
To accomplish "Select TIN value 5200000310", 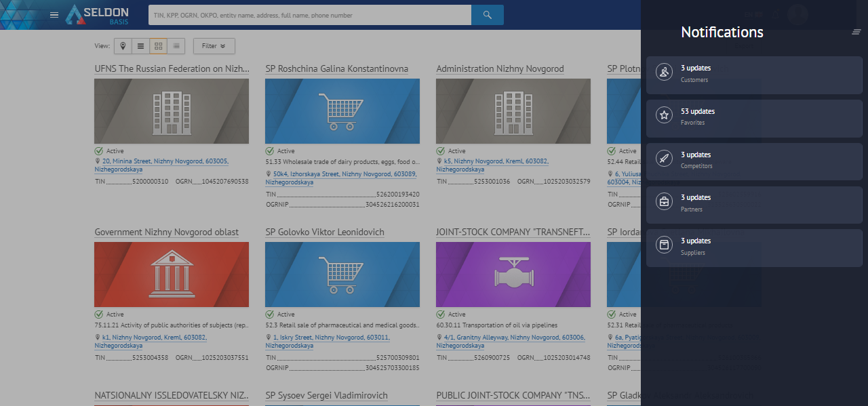I will coord(151,182).
